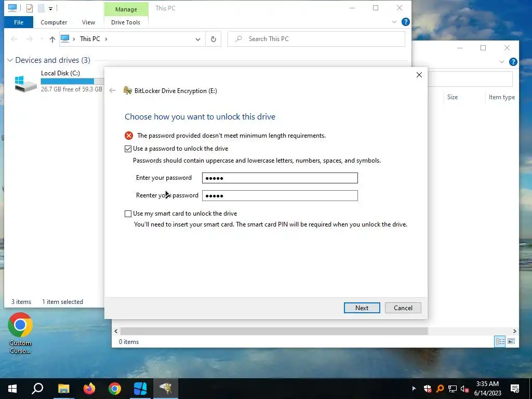
Task: Click the horizontal scrollbar left arrow
Action: pos(116,331)
